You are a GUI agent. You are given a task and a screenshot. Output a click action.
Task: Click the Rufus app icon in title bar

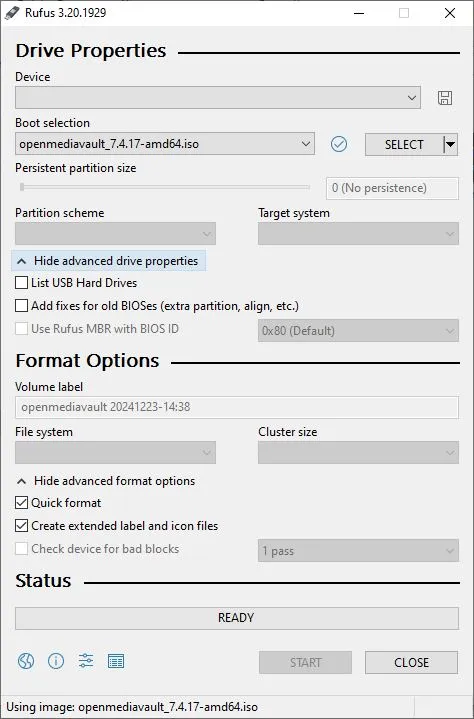11,13
